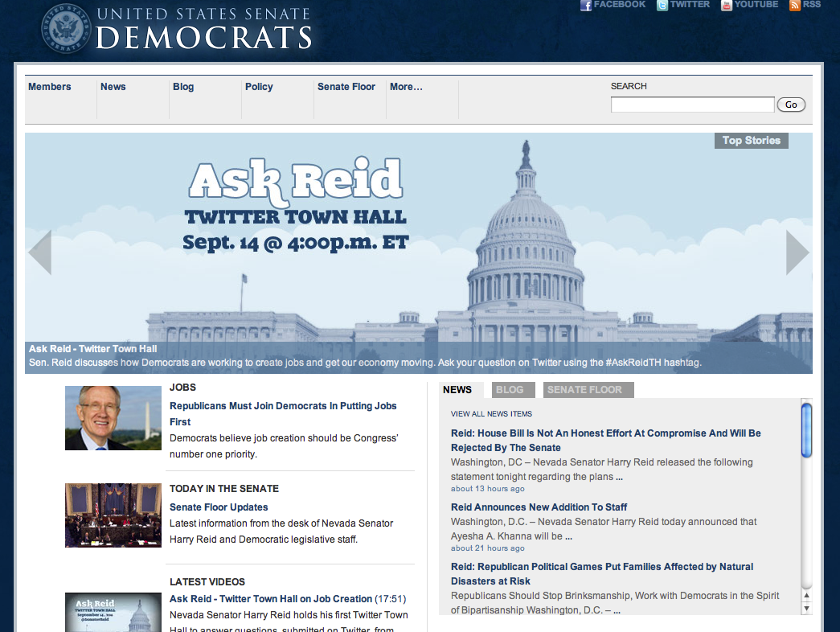840x632 pixels.
Task: Open the RSS feed icon
Action: pos(795,5)
